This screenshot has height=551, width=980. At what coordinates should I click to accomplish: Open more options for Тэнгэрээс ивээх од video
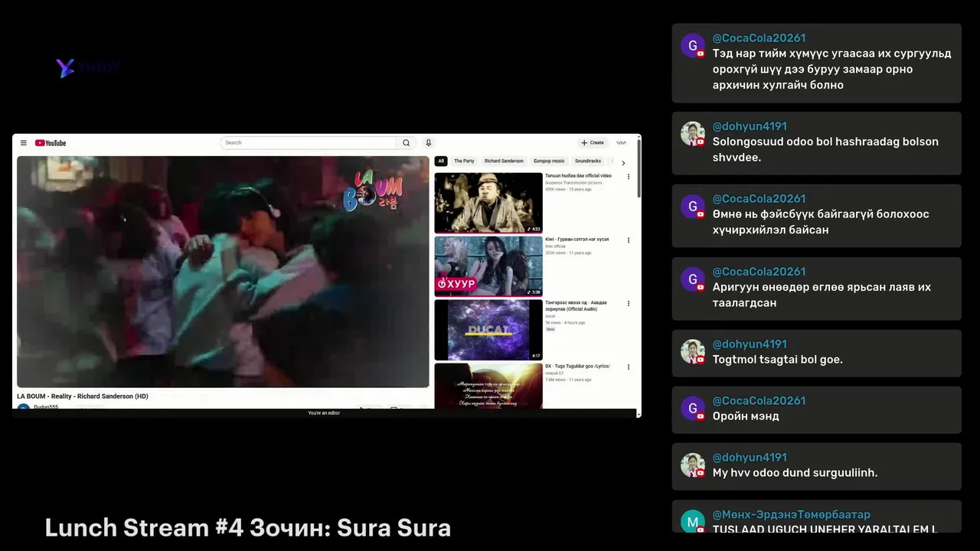point(629,304)
